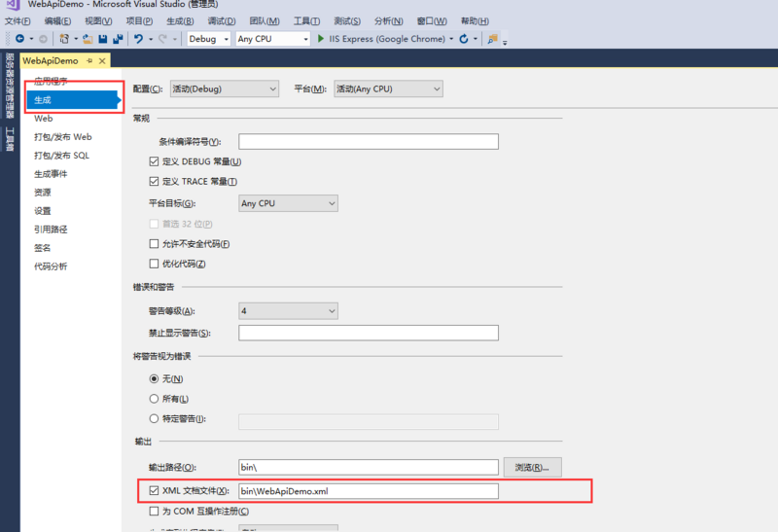
Task: Click the 禁止显示警告 input field
Action: (x=369, y=333)
